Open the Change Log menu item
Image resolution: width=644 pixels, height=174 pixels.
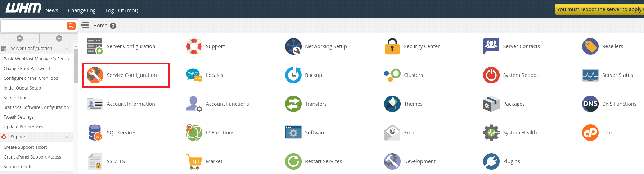coord(82,10)
